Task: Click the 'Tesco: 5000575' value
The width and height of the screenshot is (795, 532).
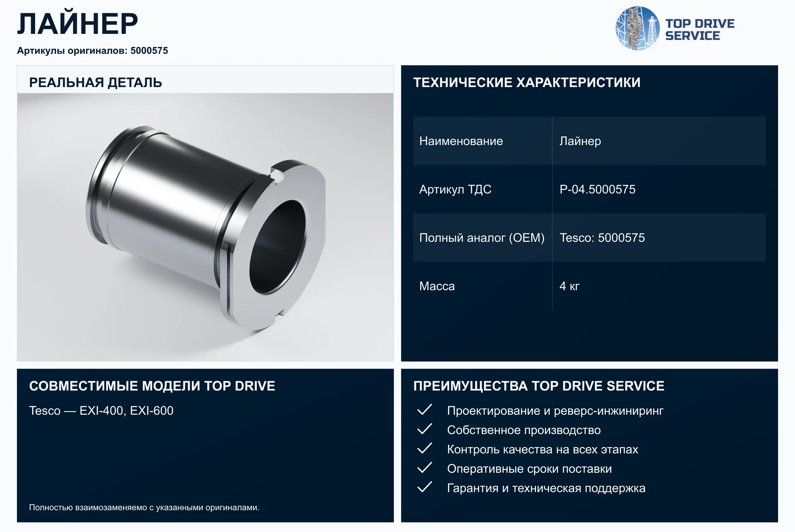Action: pyautogui.click(x=602, y=238)
